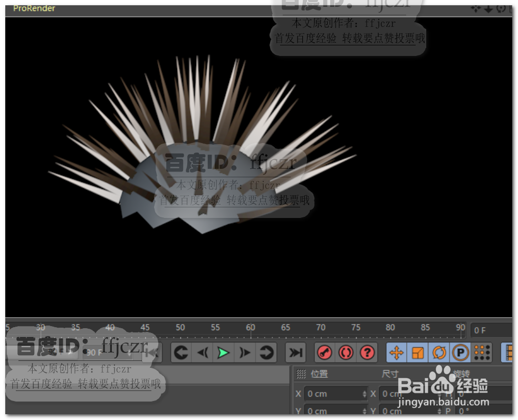Click the play animation button
This screenshot has height=420, width=518.
(224, 352)
